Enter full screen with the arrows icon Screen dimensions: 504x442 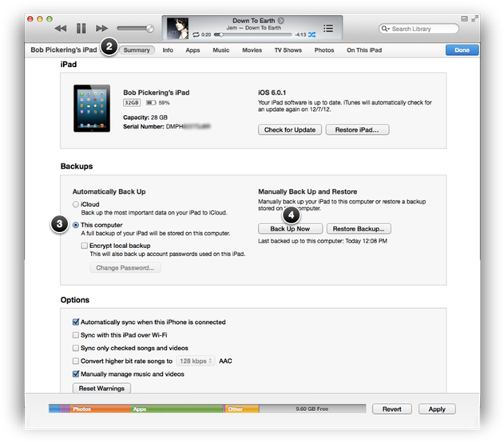click(x=474, y=19)
